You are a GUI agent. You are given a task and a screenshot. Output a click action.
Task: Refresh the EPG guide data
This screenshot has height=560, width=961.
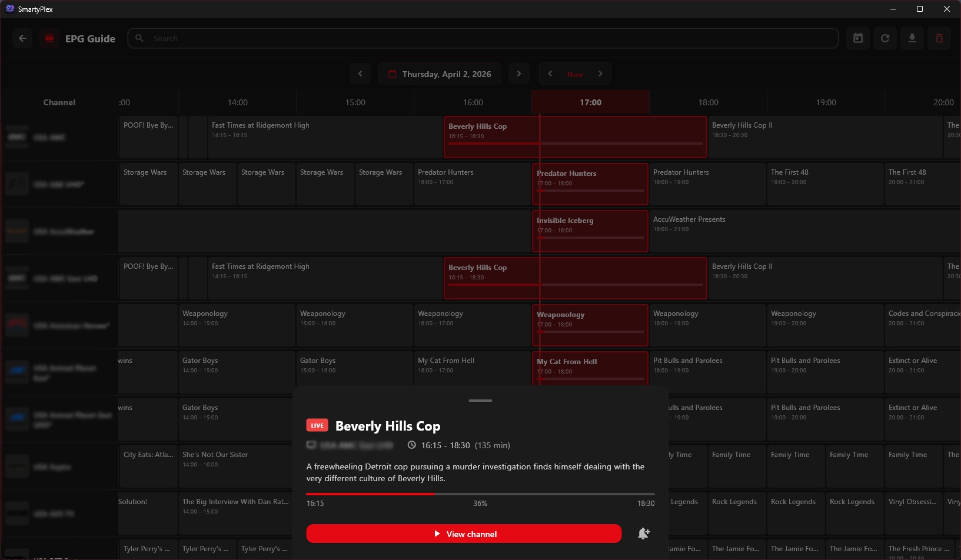pyautogui.click(x=885, y=38)
